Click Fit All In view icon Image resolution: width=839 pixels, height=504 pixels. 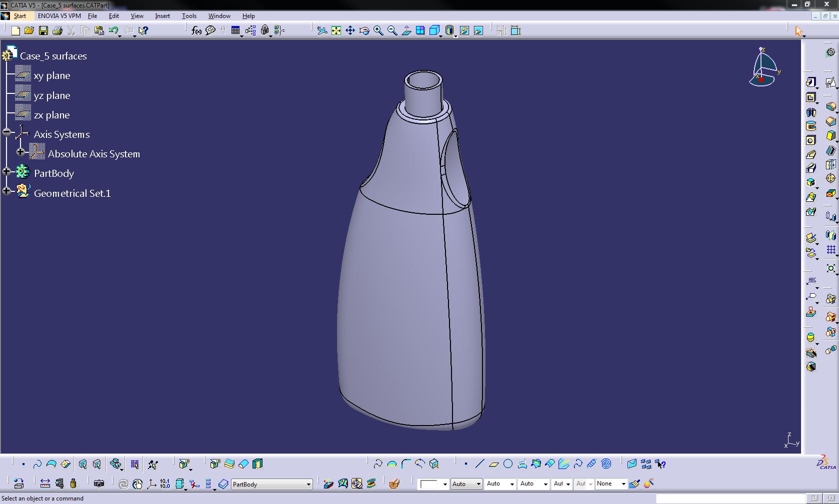tap(336, 31)
